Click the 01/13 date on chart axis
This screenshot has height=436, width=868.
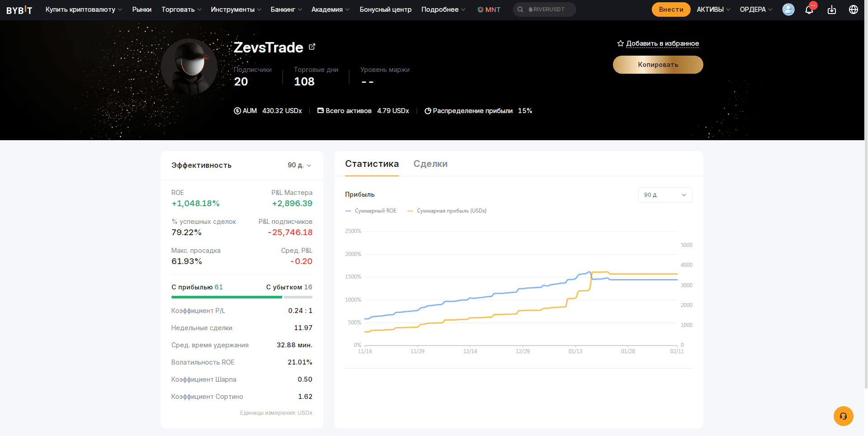[x=575, y=351]
